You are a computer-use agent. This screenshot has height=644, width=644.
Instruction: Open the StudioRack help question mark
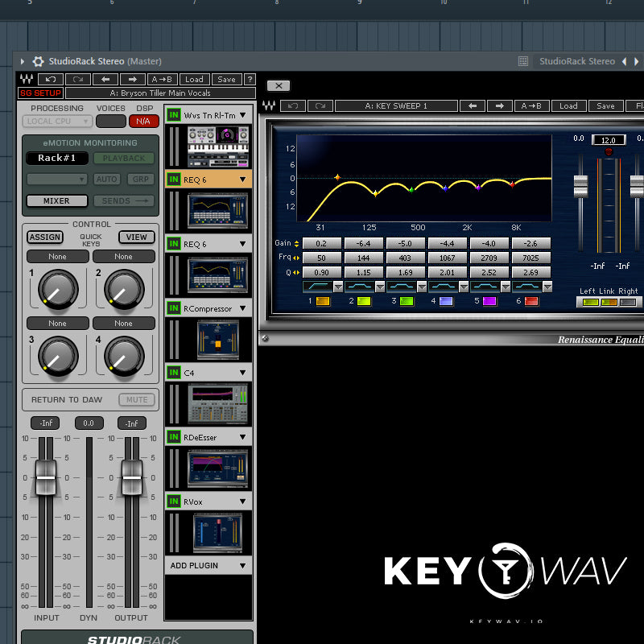click(x=250, y=79)
